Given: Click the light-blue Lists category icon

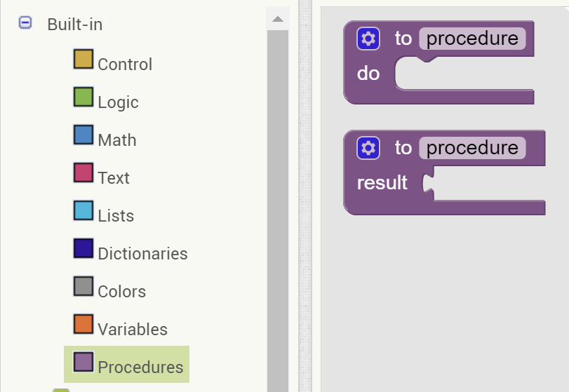Looking at the screenshot, I should tap(83, 210).
